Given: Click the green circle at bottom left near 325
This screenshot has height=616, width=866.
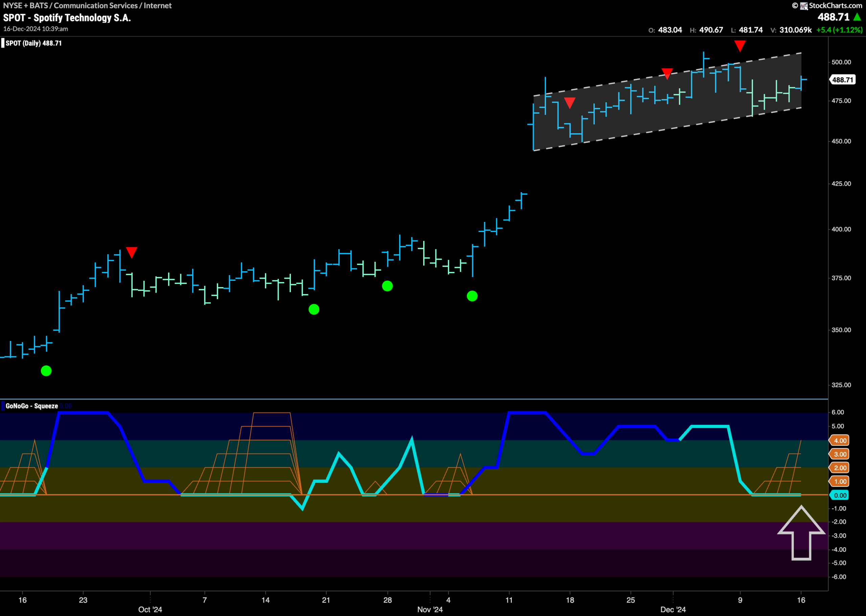Looking at the screenshot, I should pyautogui.click(x=46, y=371).
